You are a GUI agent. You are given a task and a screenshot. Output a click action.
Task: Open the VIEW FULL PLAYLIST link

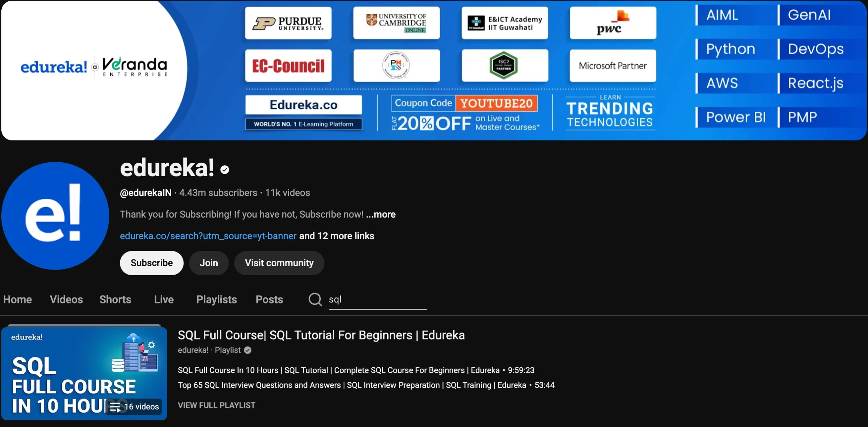tap(216, 405)
